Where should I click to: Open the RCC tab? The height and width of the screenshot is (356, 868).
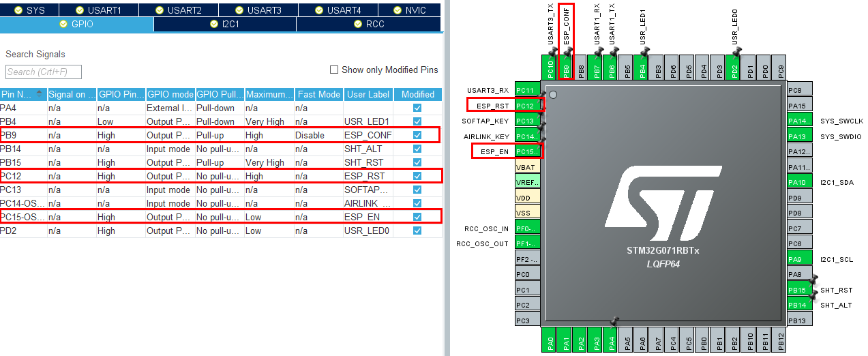coord(369,25)
